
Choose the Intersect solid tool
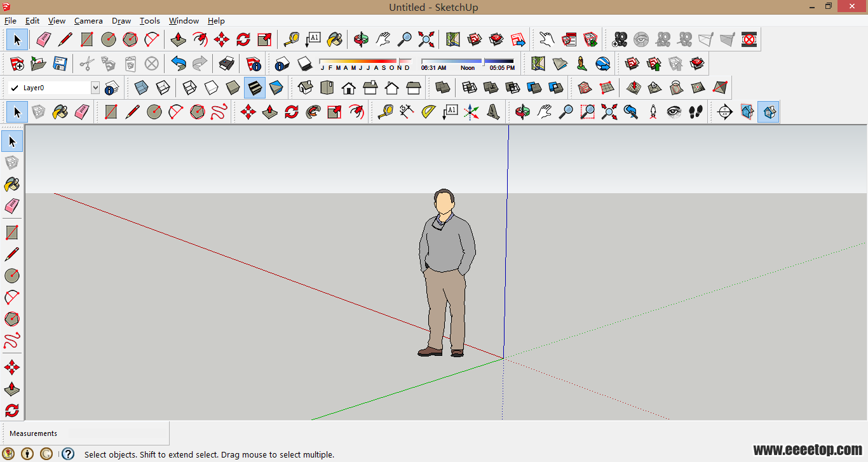coord(470,87)
